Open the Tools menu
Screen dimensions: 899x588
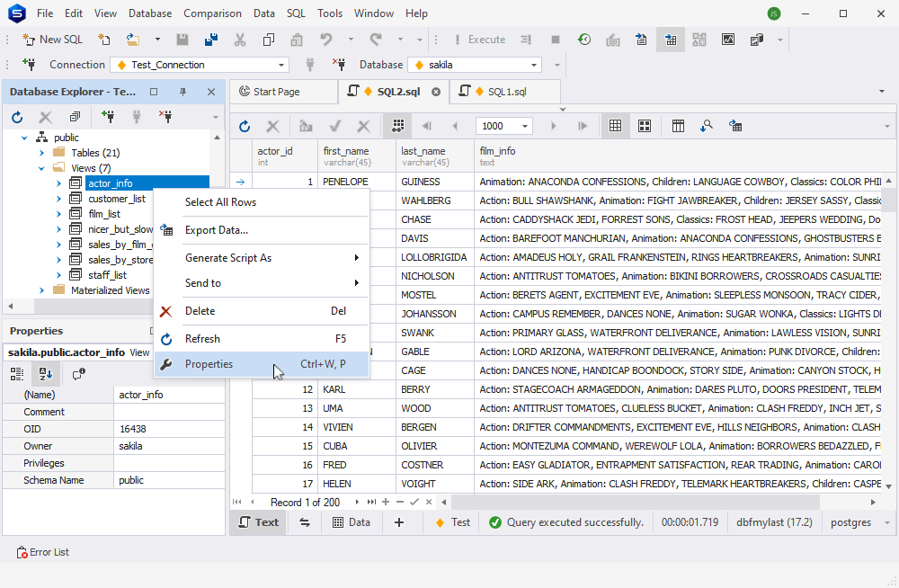(x=330, y=13)
